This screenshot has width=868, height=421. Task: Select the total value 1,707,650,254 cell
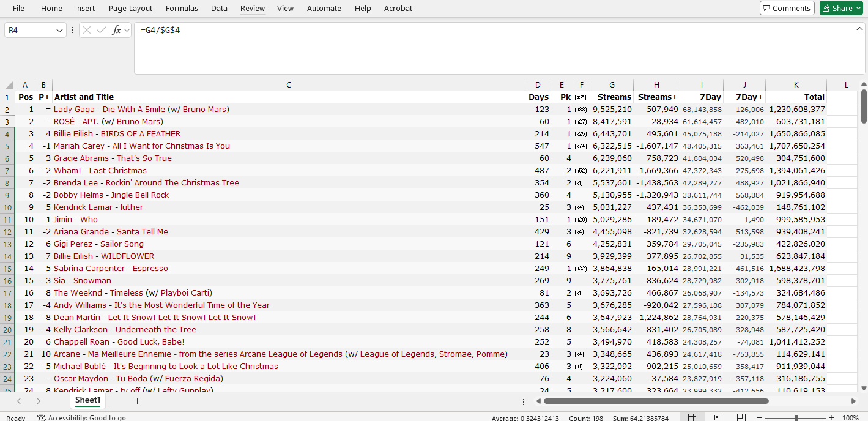[796, 146]
